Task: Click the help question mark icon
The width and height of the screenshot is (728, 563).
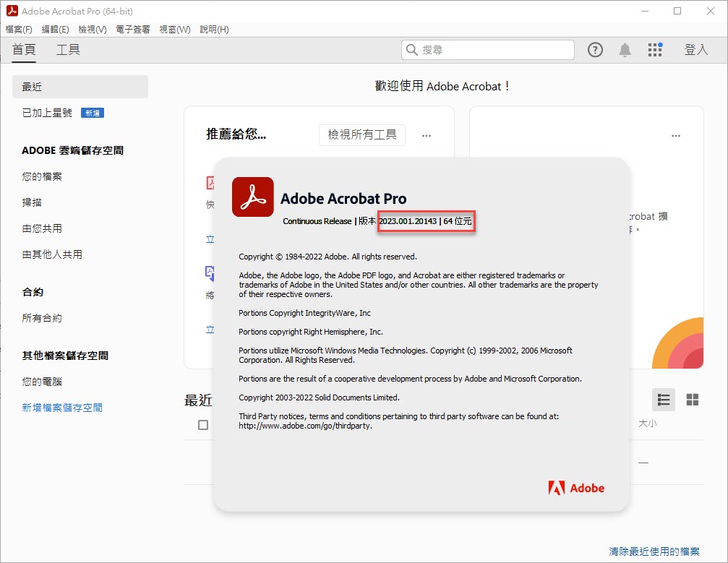Action: tap(595, 50)
